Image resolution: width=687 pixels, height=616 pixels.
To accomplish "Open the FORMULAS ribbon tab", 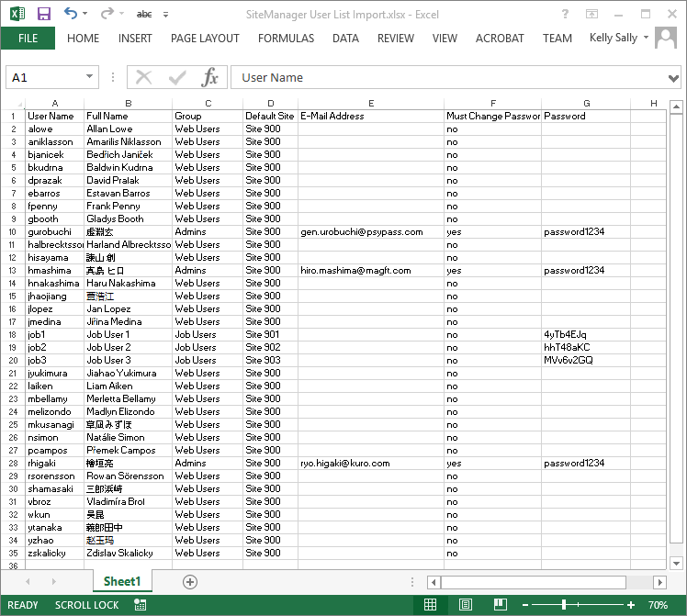I will [x=286, y=39].
